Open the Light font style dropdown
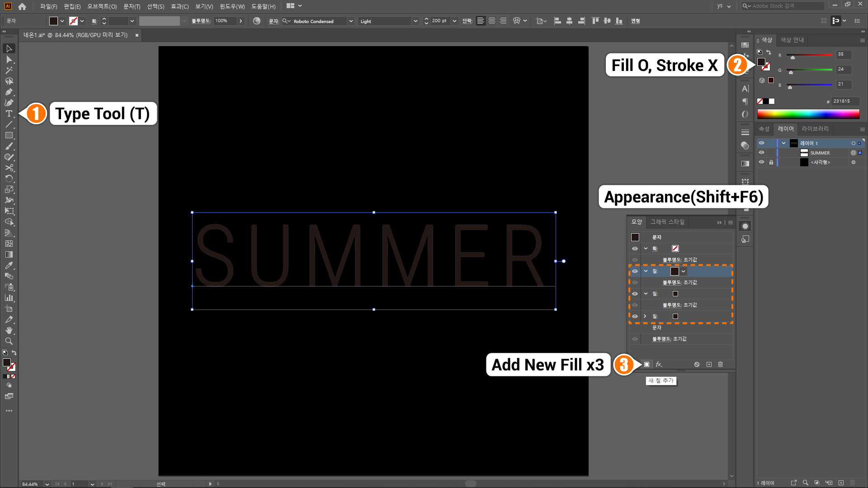 point(415,21)
